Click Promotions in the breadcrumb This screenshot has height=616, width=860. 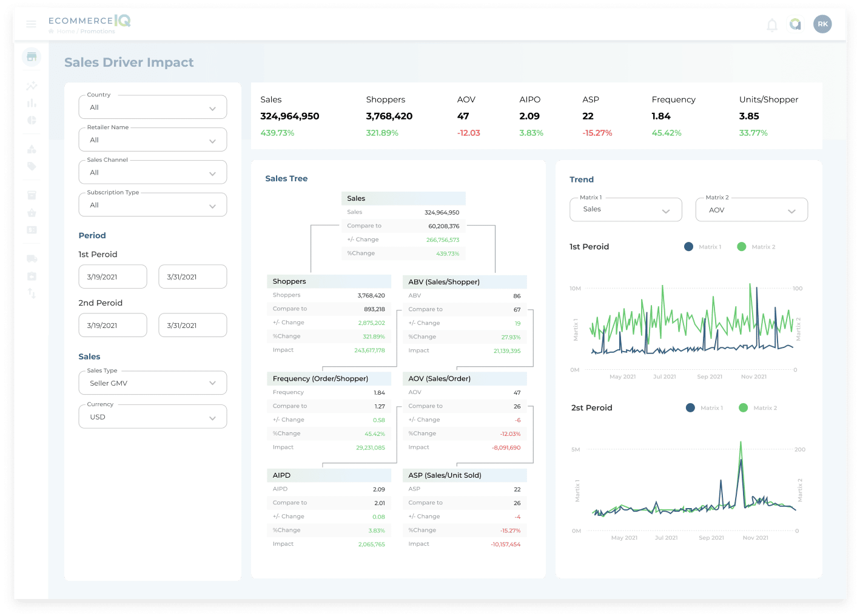[98, 32]
